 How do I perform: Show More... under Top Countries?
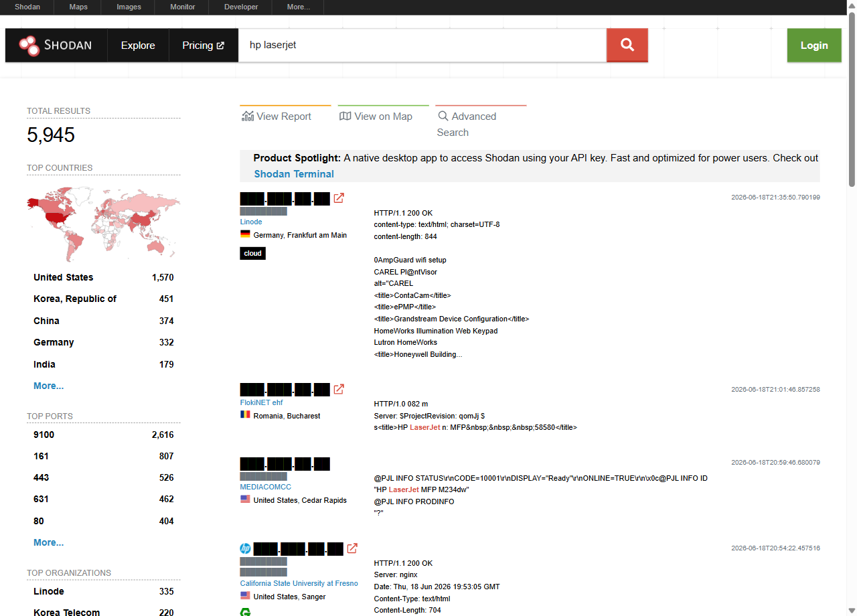click(49, 386)
